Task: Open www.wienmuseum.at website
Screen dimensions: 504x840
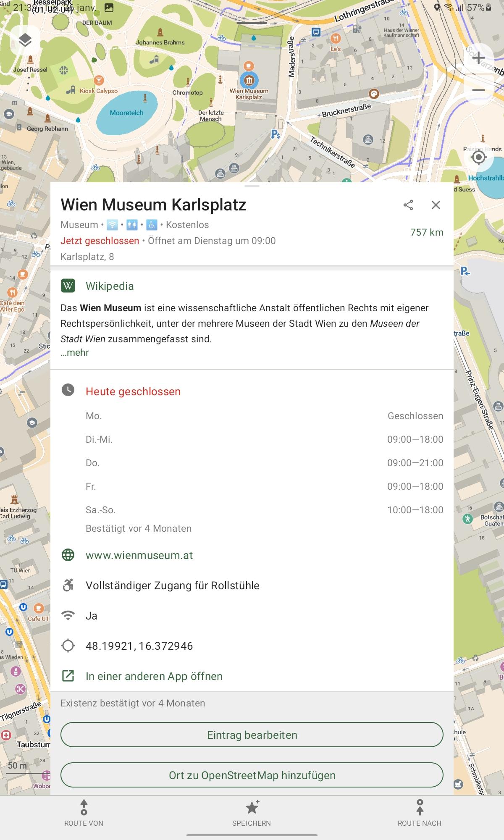Action: pyautogui.click(x=139, y=555)
